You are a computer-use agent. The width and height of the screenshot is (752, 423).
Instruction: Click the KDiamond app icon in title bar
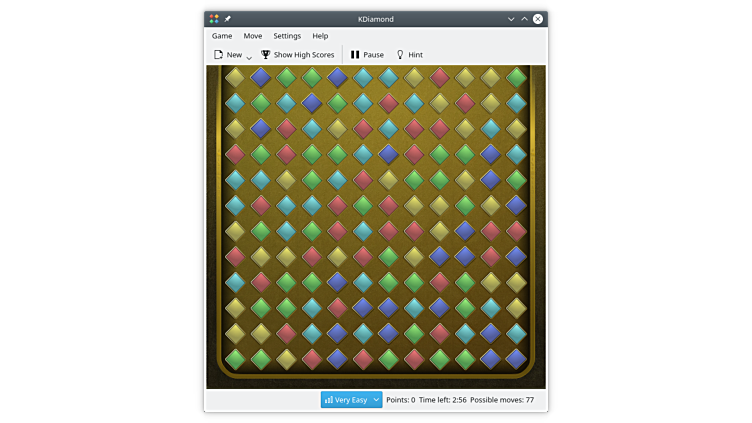pyautogui.click(x=214, y=19)
